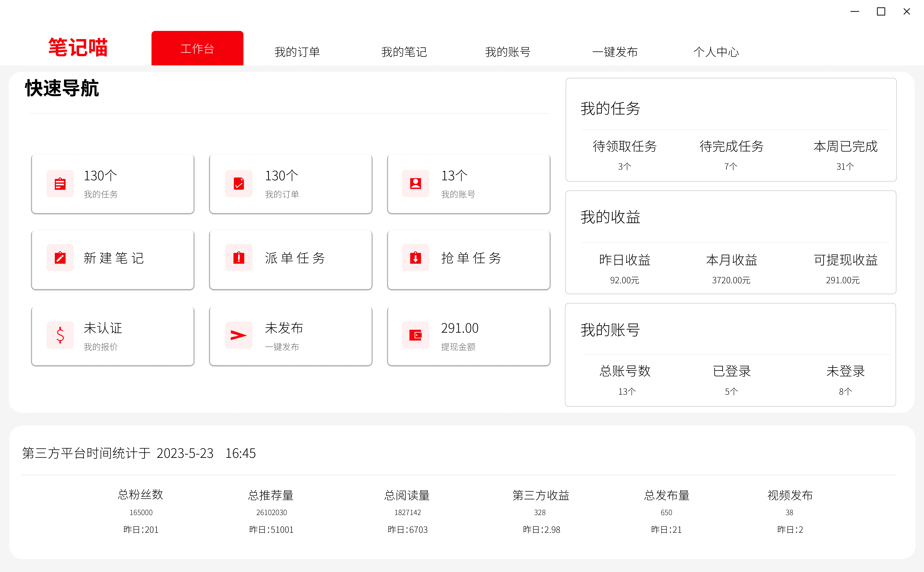Click the exclamation icon for 派单任务

pyautogui.click(x=238, y=258)
